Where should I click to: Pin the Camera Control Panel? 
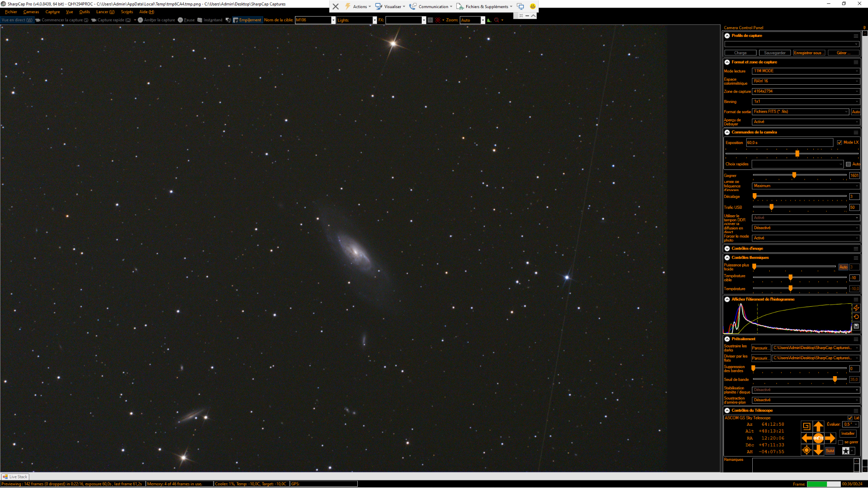coord(864,28)
